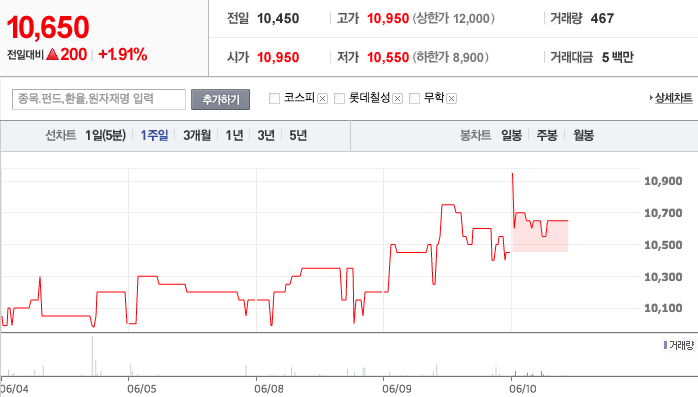Switch to the 1일(5분) line chart

point(106,135)
